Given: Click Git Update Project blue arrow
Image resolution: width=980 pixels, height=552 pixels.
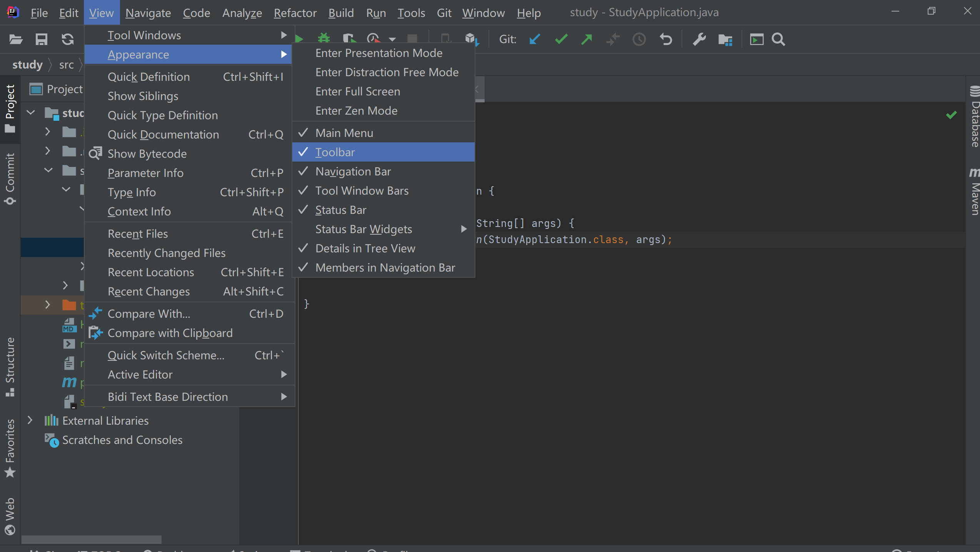Looking at the screenshot, I should (535, 39).
